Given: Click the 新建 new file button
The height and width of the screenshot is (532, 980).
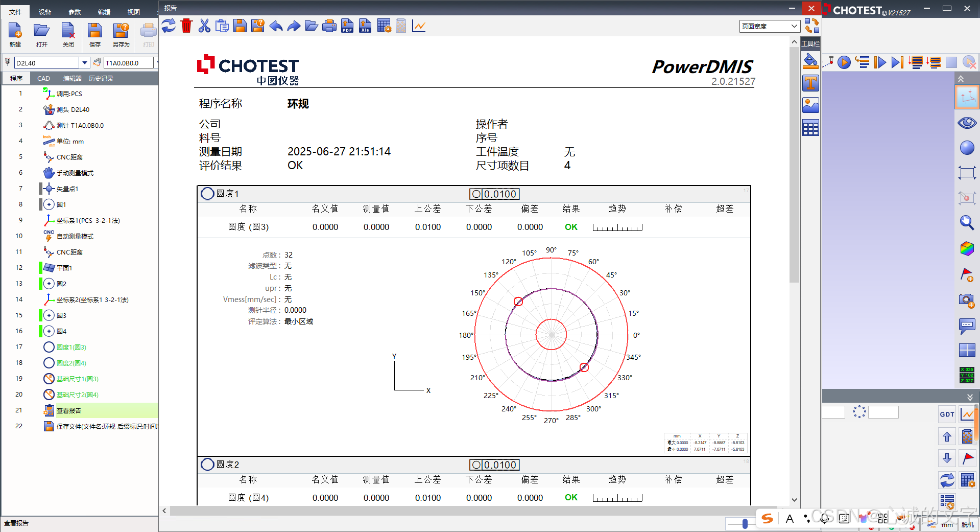Looking at the screenshot, I should [x=15, y=34].
